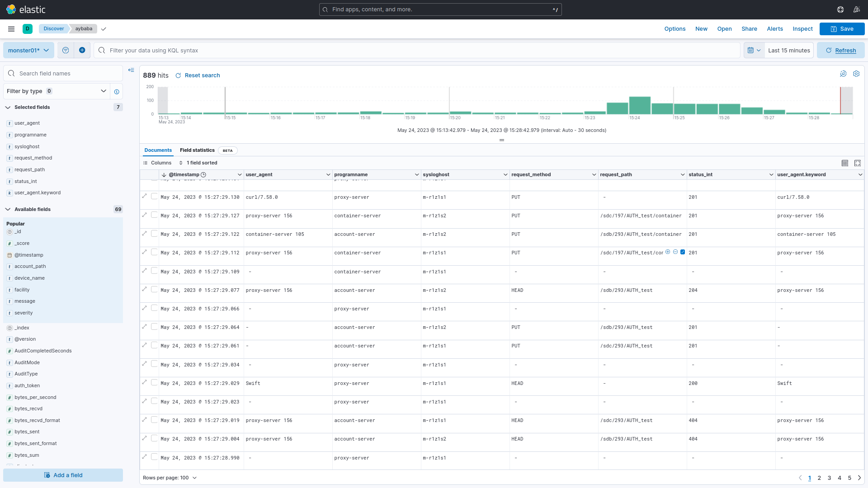Collapse the field list sidebar
Viewport: 868px width, 488px height.
(x=131, y=70)
